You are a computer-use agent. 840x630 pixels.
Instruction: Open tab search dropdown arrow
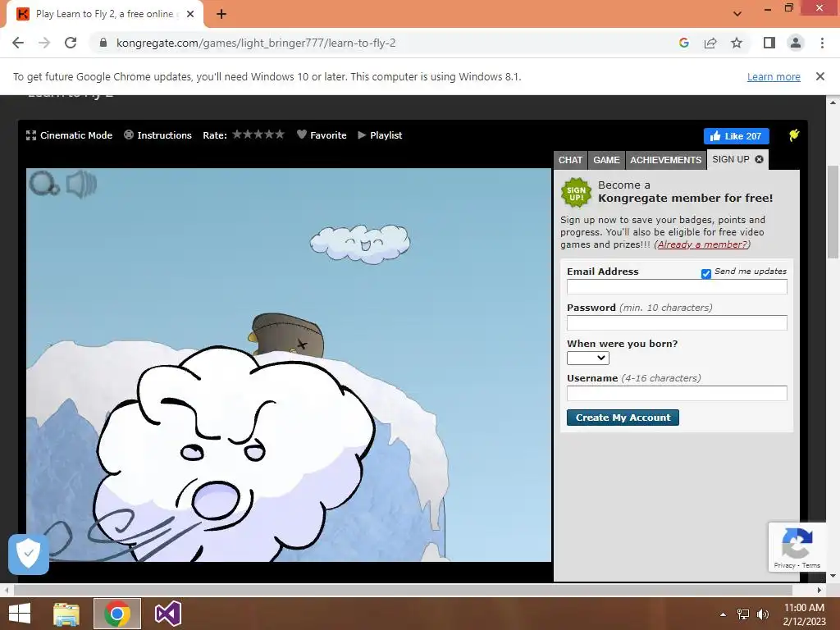737,14
